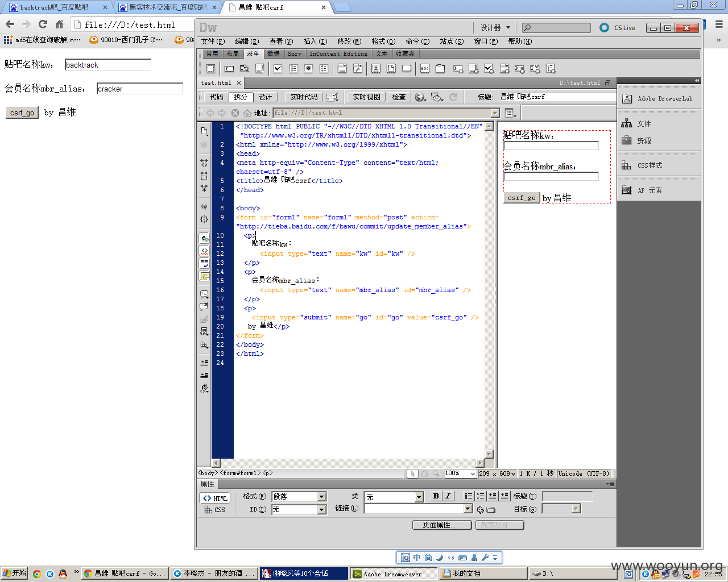Viewport: 728px width, 582px height.
Task: Click the csrf_go submit button in Chrome page
Action: tap(22, 113)
